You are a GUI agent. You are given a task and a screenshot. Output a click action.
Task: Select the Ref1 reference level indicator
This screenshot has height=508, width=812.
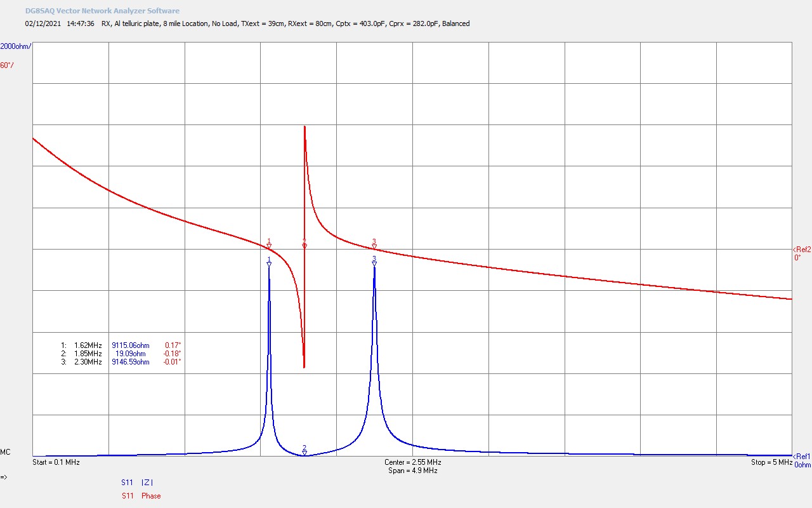[x=802, y=457]
